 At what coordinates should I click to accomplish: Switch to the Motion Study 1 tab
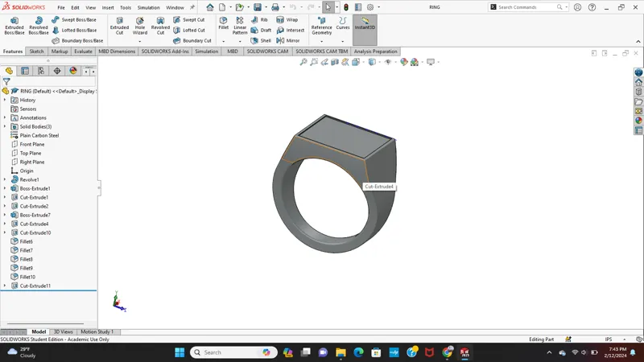pyautogui.click(x=97, y=331)
